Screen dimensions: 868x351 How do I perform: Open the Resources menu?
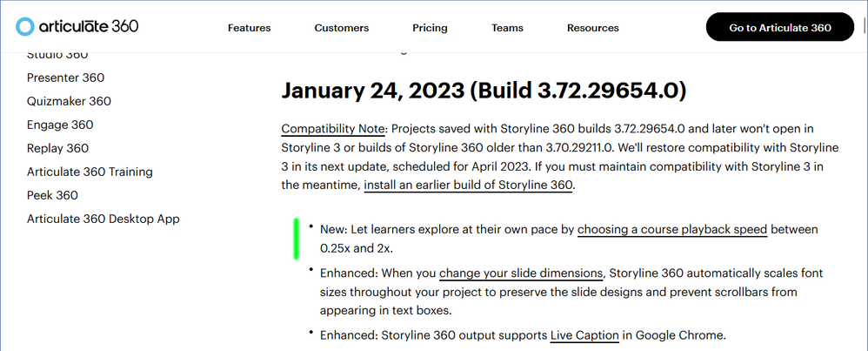pos(593,28)
